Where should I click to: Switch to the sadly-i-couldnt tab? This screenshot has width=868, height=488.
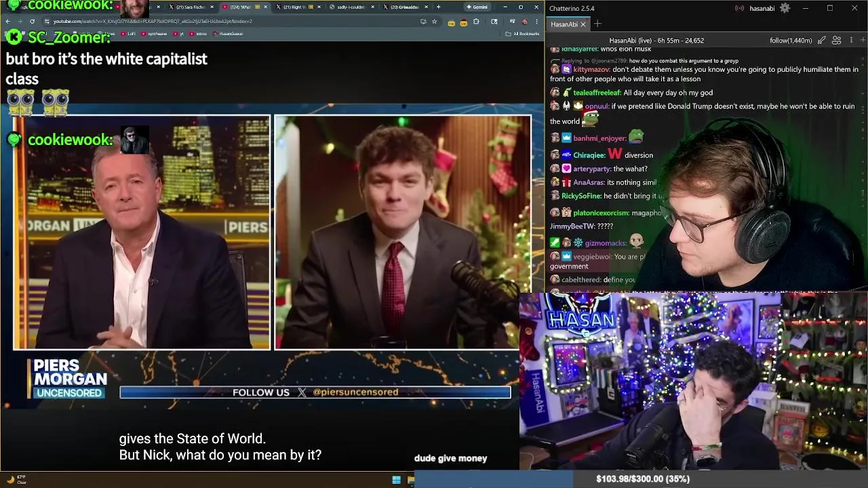(350, 7)
